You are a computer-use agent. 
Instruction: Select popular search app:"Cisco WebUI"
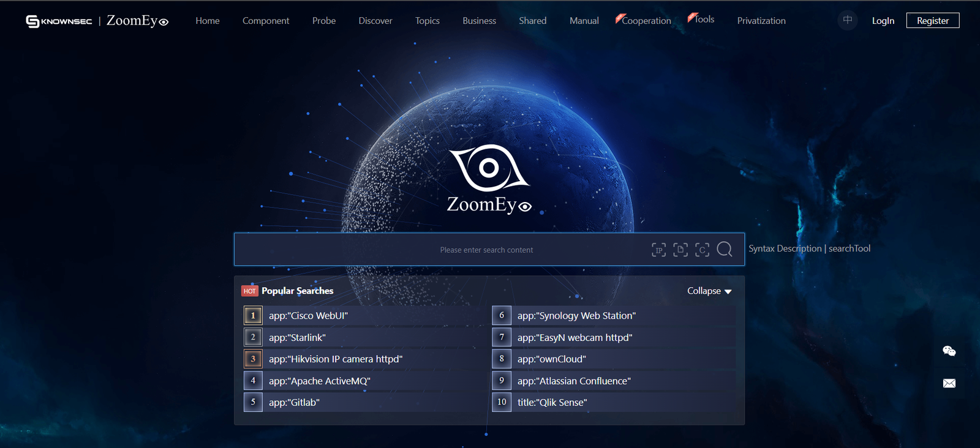[308, 316]
